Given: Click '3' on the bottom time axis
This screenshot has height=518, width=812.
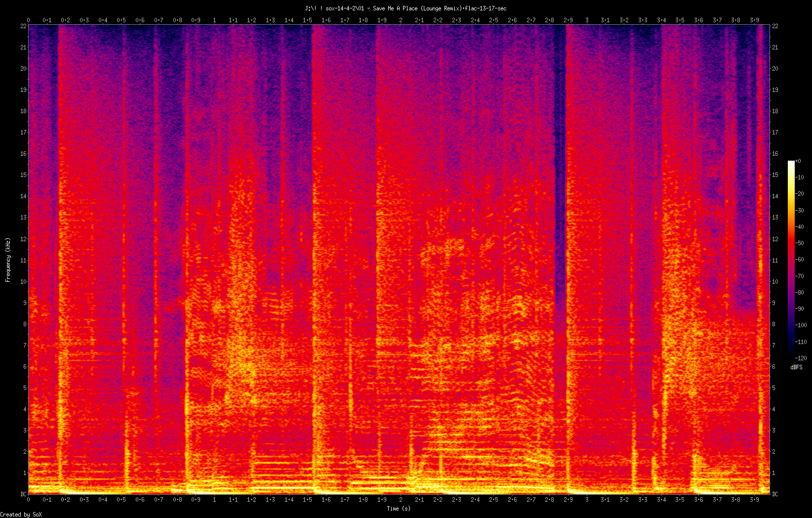Looking at the screenshot, I should pyautogui.click(x=586, y=500).
